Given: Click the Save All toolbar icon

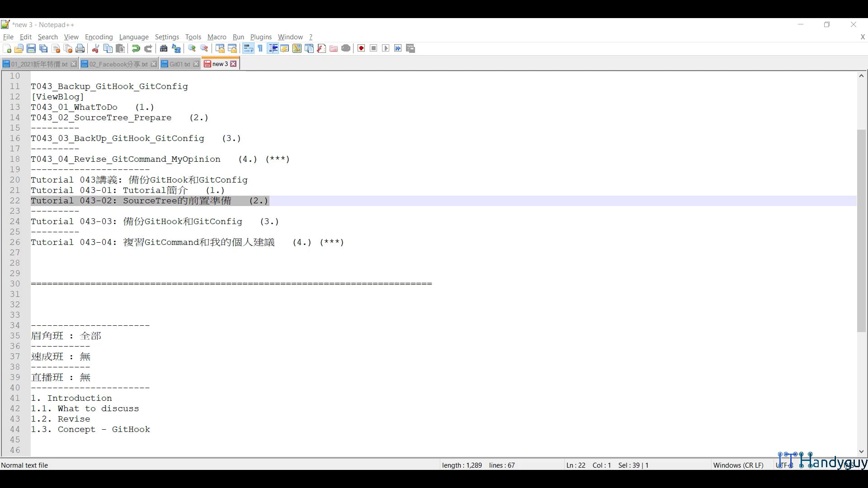Looking at the screenshot, I should (x=43, y=48).
